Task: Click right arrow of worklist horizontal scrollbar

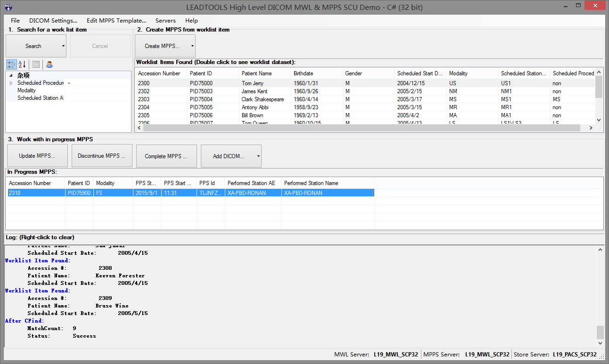Action: click(x=591, y=128)
